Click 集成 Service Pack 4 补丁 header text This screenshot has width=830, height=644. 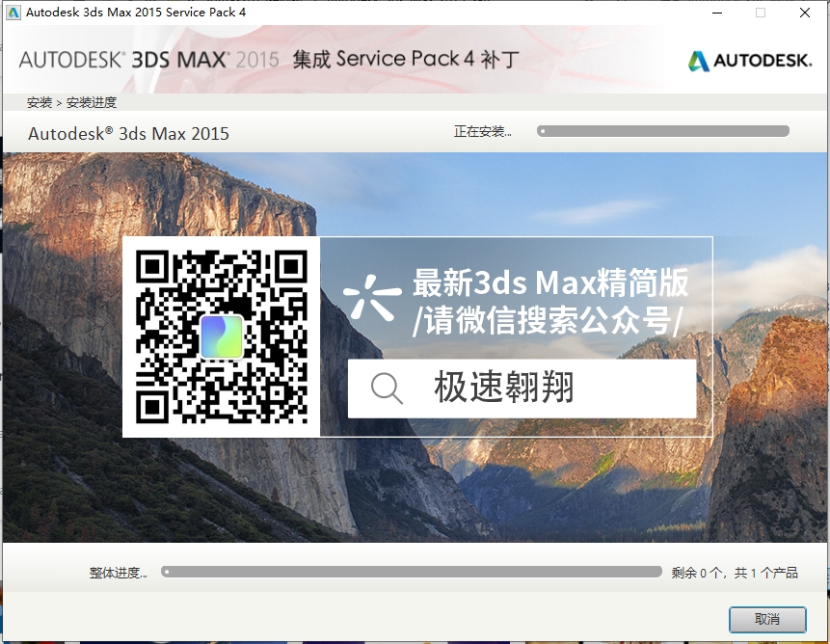(406, 59)
